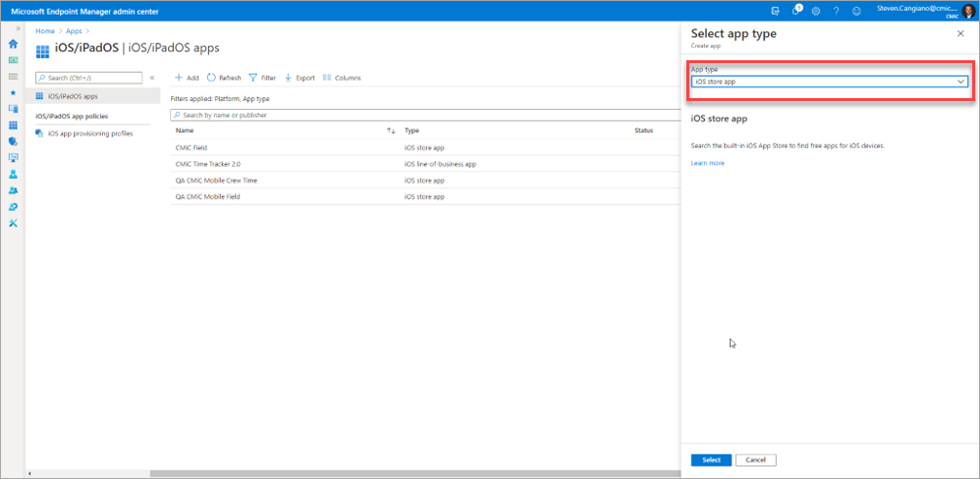
Task: Open Groups icon in left sidebar
Action: pos(13,190)
